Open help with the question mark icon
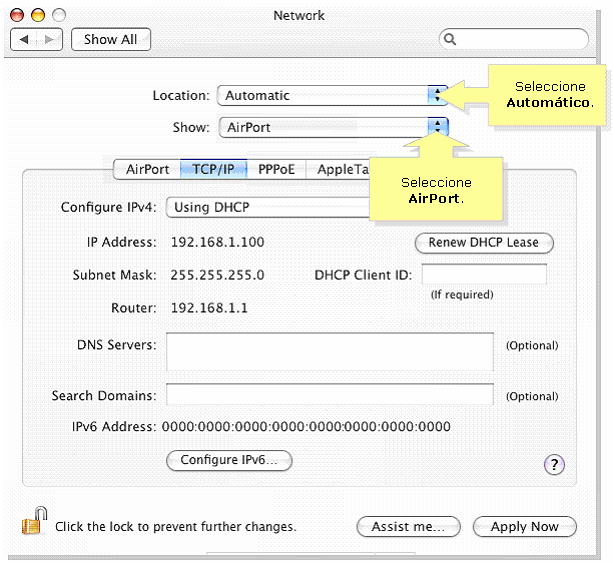The image size is (613, 568). [554, 464]
